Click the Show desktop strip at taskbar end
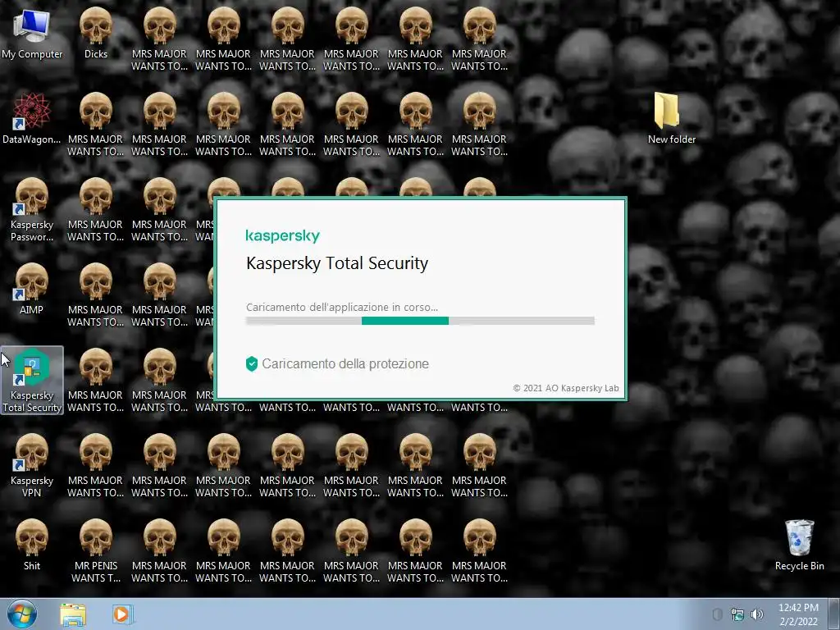The height and width of the screenshot is (630, 840). point(834,614)
